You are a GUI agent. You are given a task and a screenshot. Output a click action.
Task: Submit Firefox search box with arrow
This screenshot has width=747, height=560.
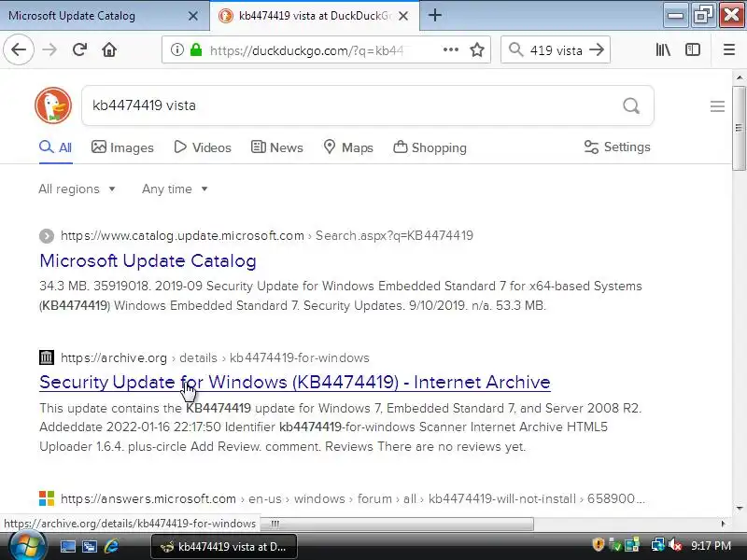pos(597,49)
